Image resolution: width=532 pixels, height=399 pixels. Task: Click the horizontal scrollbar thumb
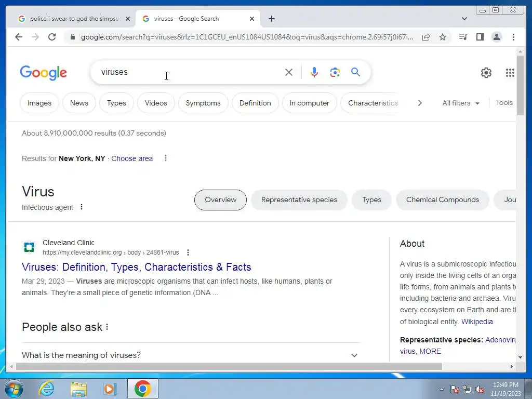pos(229,366)
